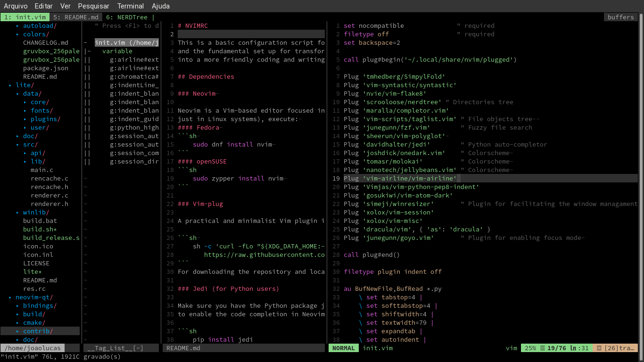Collapse the lite folder arrow
Viewport: 644px width, 362px height.
(10, 85)
